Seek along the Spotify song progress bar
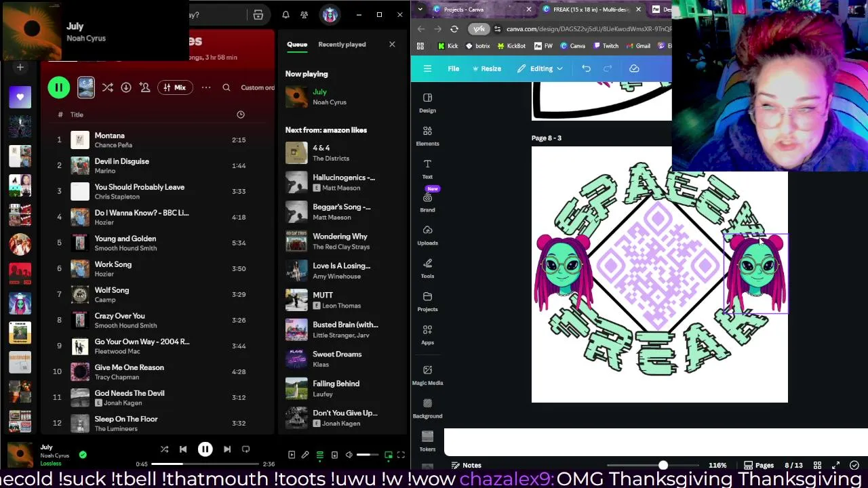Screen dimensions: 868x488 (205, 464)
